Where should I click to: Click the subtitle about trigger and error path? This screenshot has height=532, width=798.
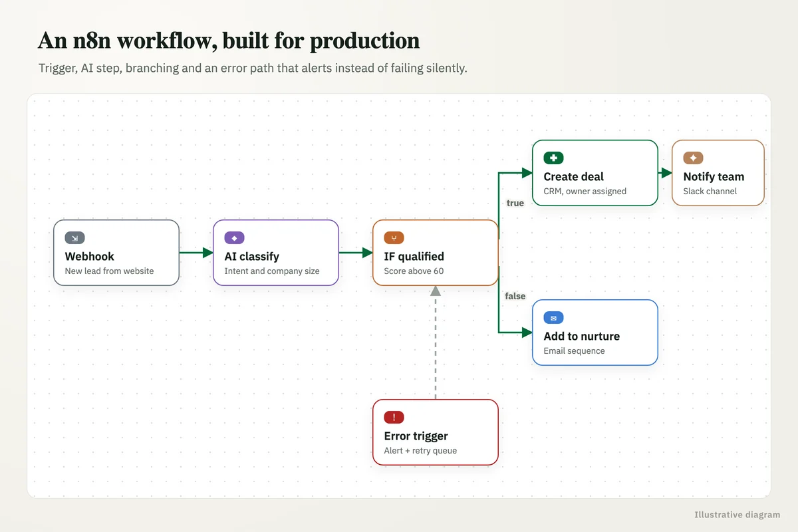pyautogui.click(x=253, y=68)
